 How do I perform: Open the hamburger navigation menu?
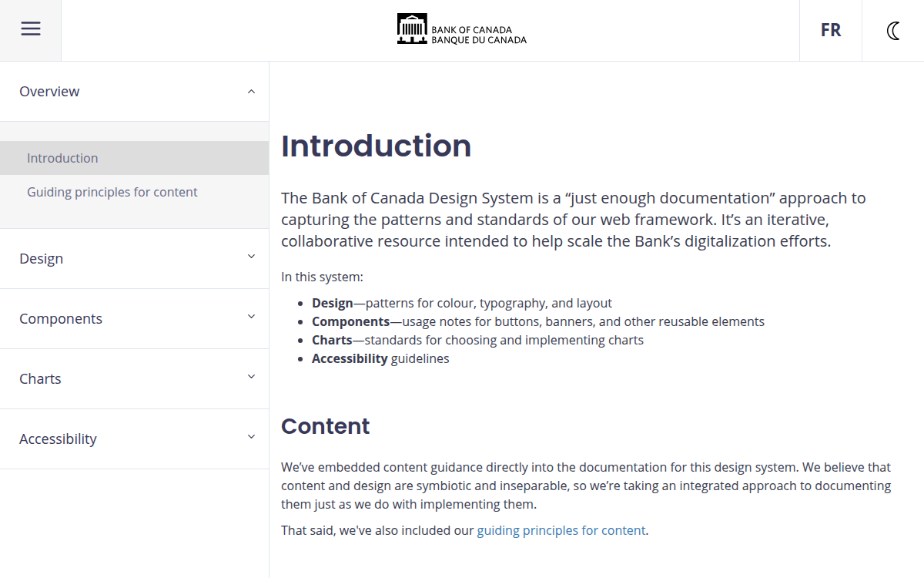[x=31, y=29]
